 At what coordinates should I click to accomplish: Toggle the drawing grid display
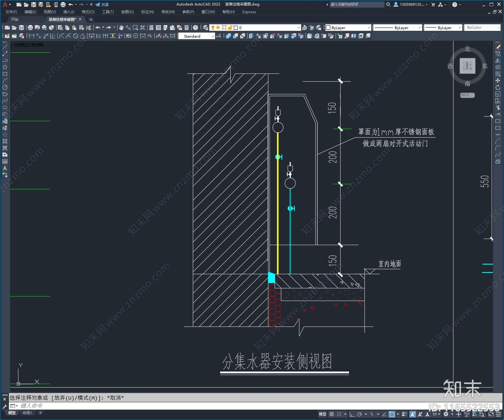(332, 414)
